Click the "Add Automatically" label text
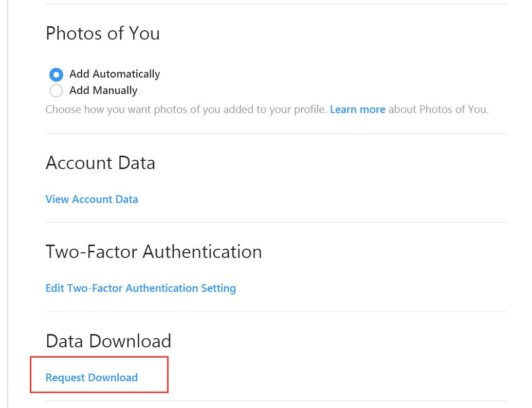The height and width of the screenshot is (408, 532). click(x=115, y=74)
